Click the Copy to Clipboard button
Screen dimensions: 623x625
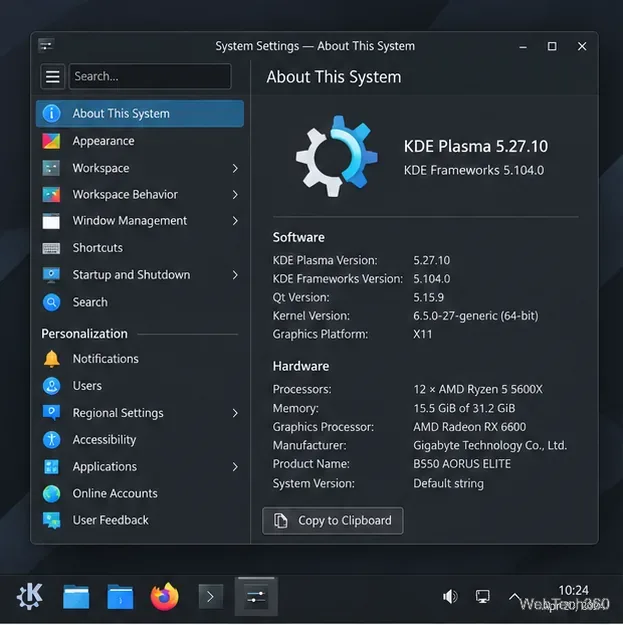(x=333, y=521)
